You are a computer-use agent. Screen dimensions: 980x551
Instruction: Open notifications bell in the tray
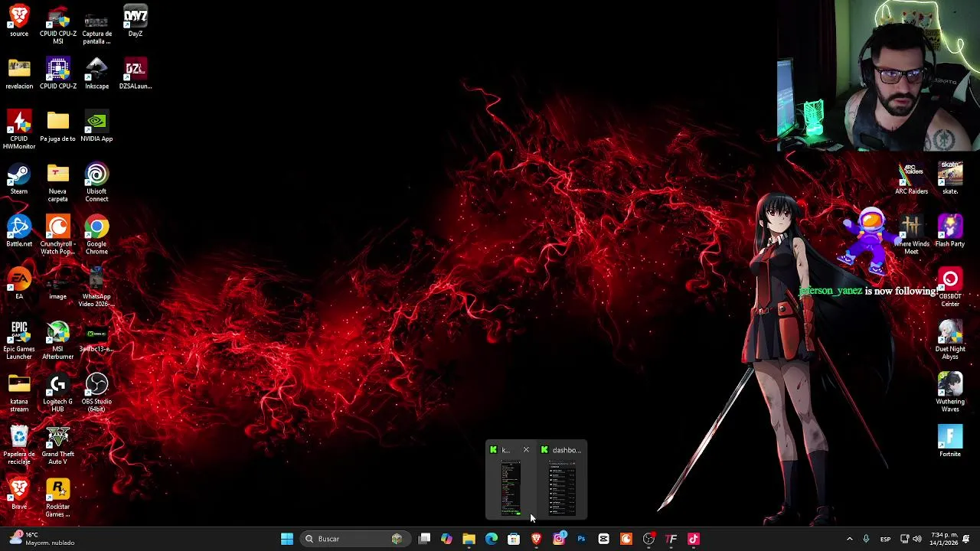point(966,539)
